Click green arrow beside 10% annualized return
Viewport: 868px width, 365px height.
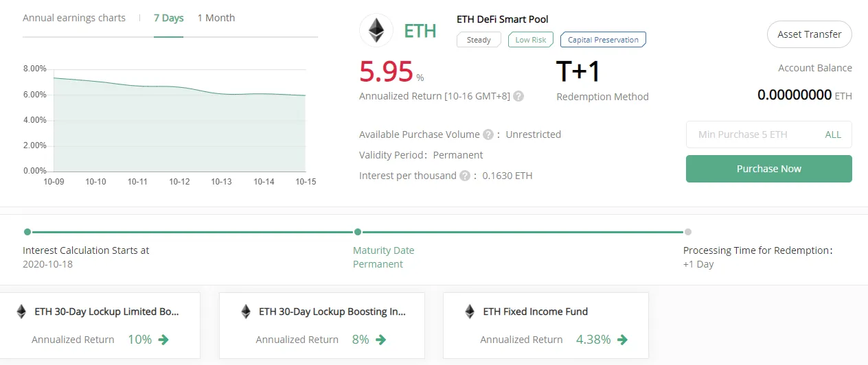[163, 340]
